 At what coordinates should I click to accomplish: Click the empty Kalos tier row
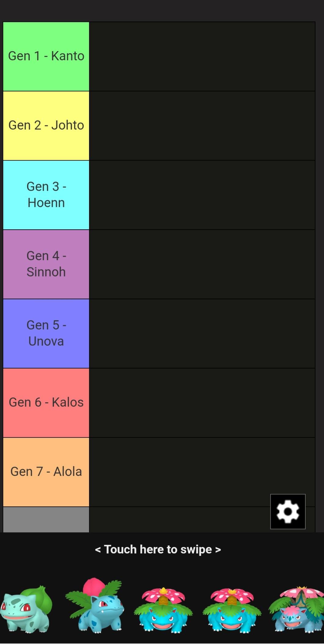pyautogui.click(x=202, y=403)
